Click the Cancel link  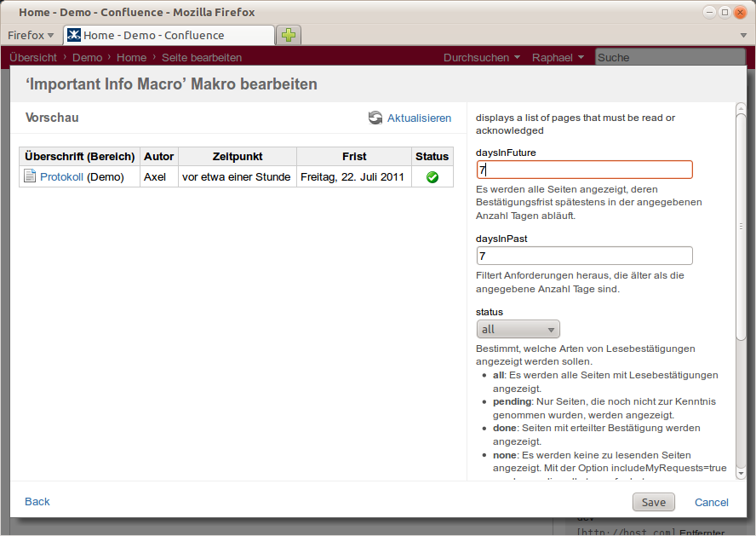[711, 502]
